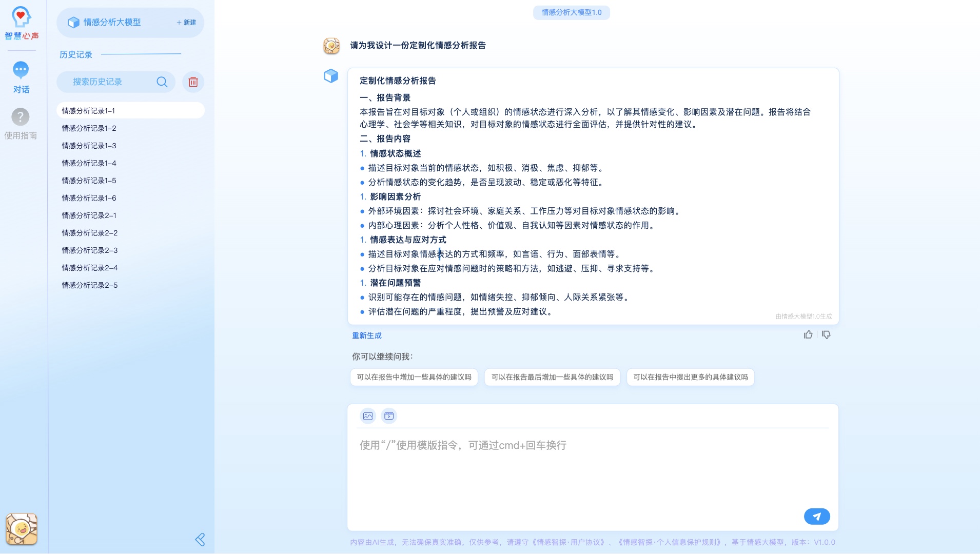Click the heading 定制化情感分析报告

(398, 81)
